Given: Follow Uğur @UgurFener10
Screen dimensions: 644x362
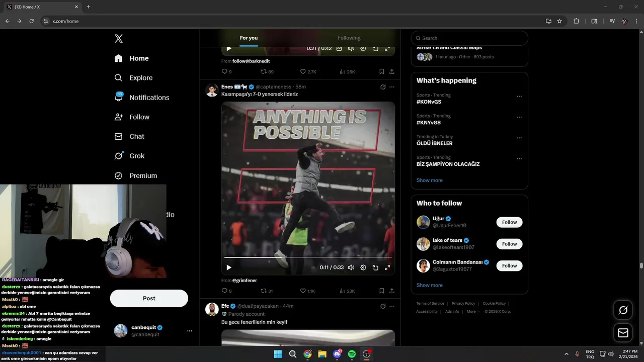Looking at the screenshot, I should click(509, 222).
